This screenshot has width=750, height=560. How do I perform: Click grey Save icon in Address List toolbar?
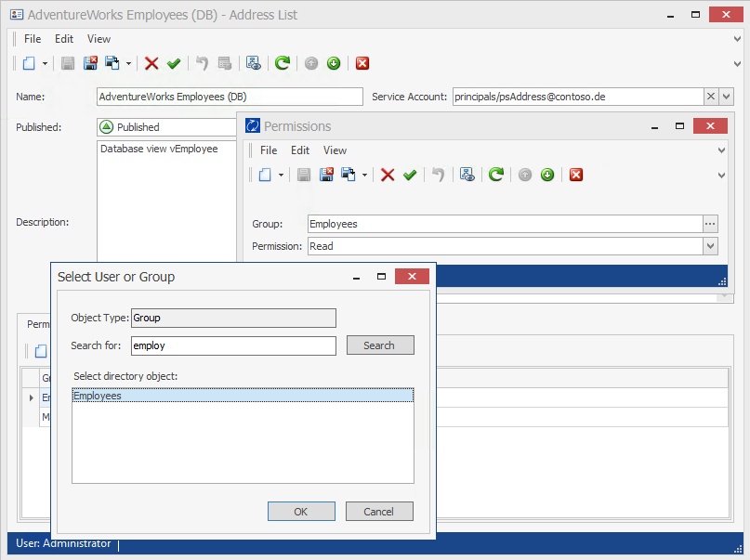pyautogui.click(x=68, y=63)
